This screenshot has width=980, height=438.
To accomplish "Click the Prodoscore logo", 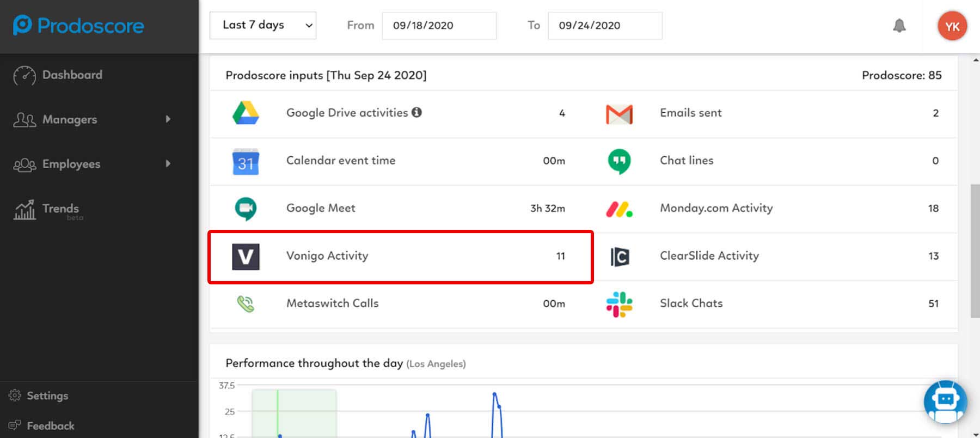I will [x=78, y=25].
